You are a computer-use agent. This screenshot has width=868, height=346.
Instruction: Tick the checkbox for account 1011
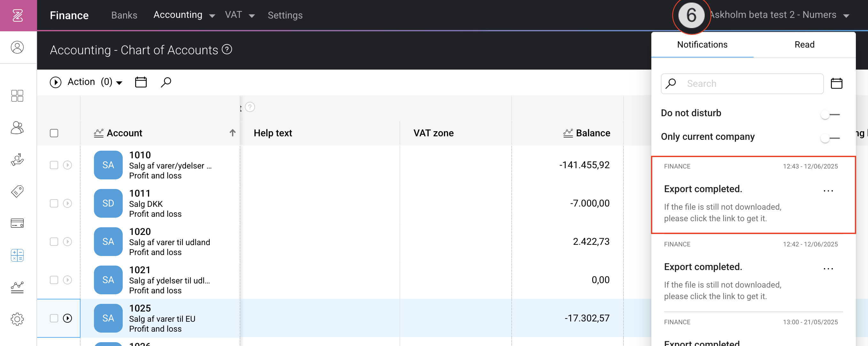tap(54, 203)
